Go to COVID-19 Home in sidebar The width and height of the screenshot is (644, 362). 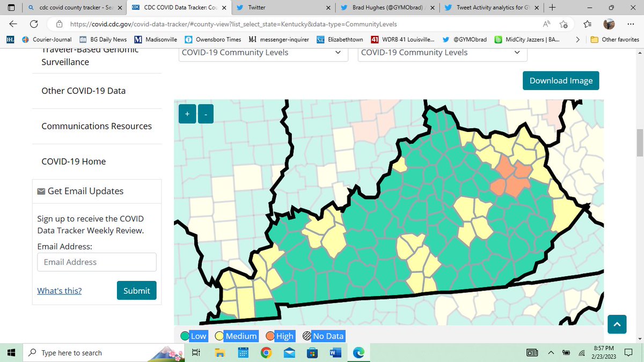74,161
